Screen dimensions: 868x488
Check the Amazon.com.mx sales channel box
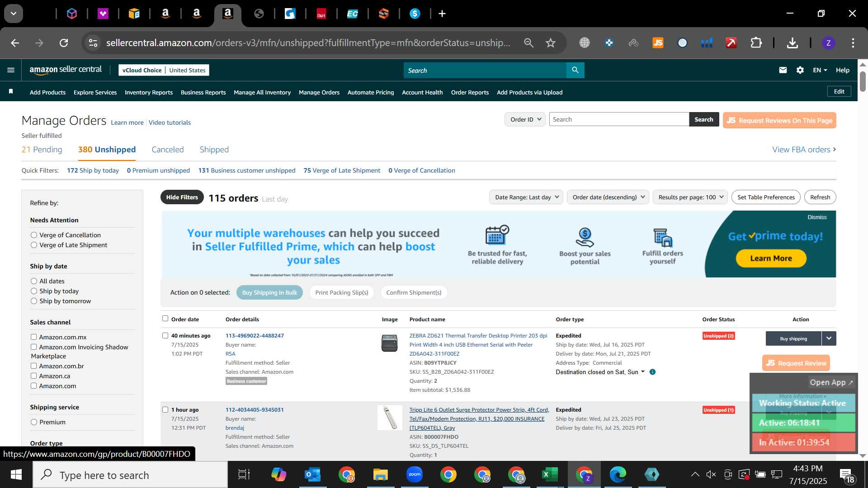33,337
